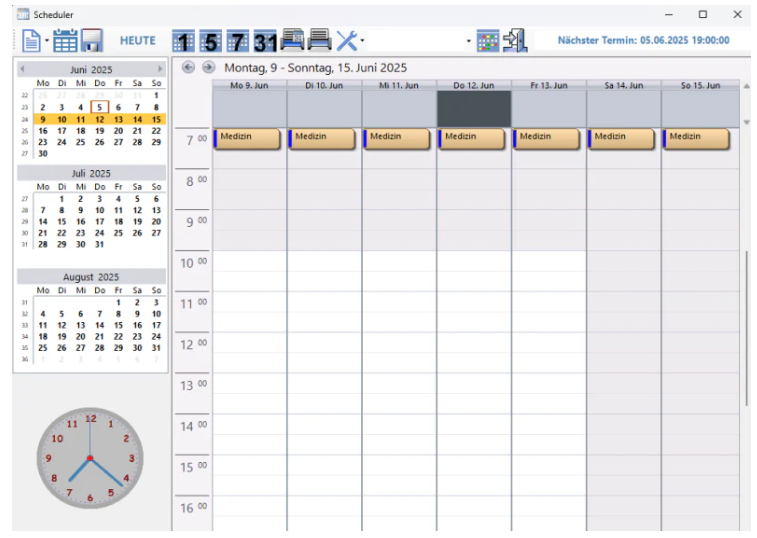Open Mo 9. Jun day column header
The height and width of the screenshot is (538, 757).
click(x=250, y=85)
